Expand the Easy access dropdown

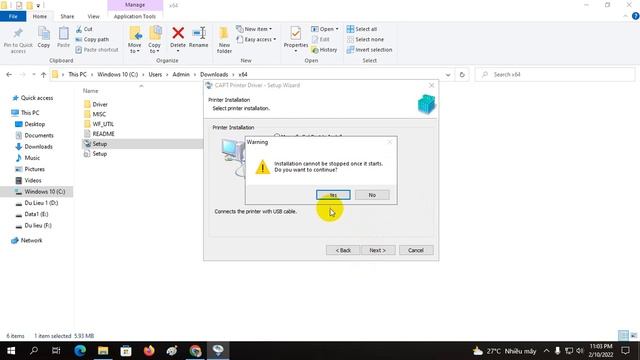256,39
